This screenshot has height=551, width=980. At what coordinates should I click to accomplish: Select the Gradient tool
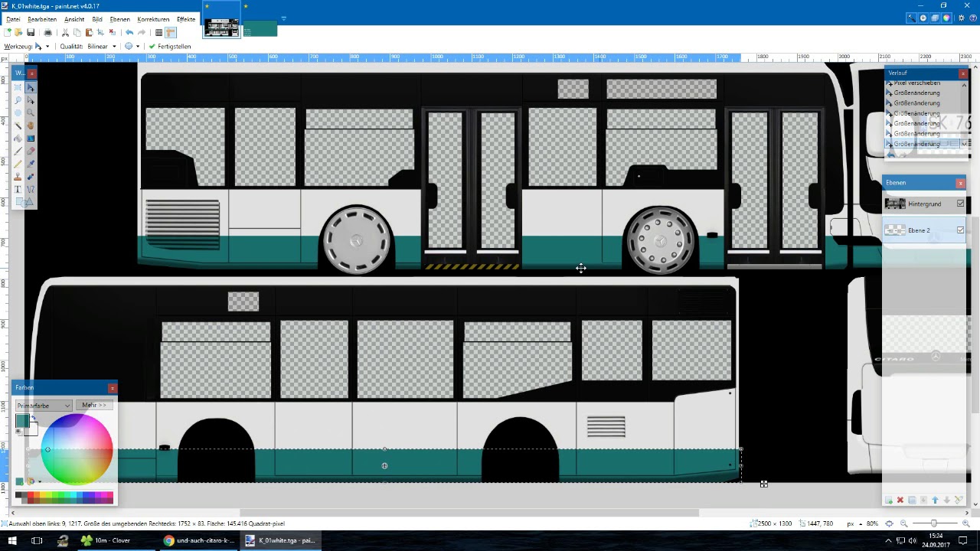(x=31, y=139)
